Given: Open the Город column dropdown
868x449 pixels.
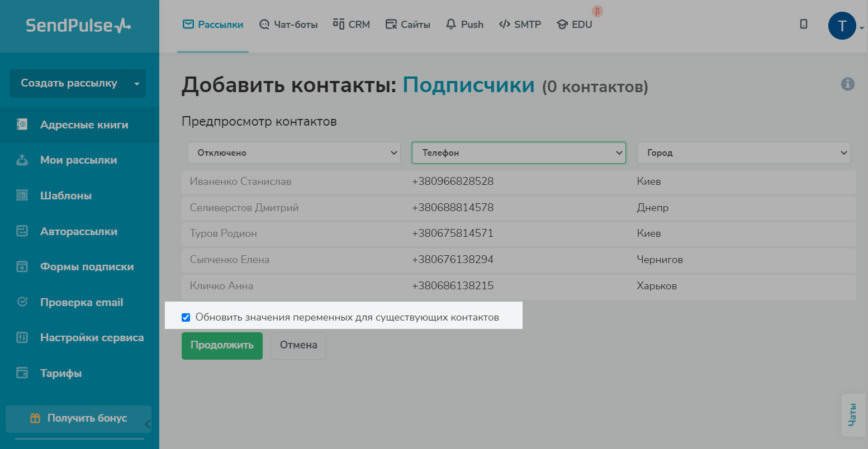Looking at the screenshot, I should (x=743, y=152).
